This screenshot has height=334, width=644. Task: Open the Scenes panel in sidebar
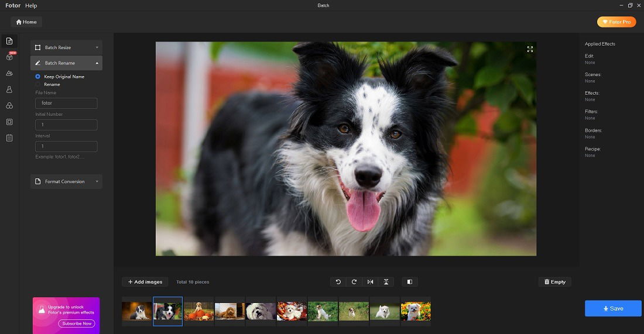tap(9, 74)
